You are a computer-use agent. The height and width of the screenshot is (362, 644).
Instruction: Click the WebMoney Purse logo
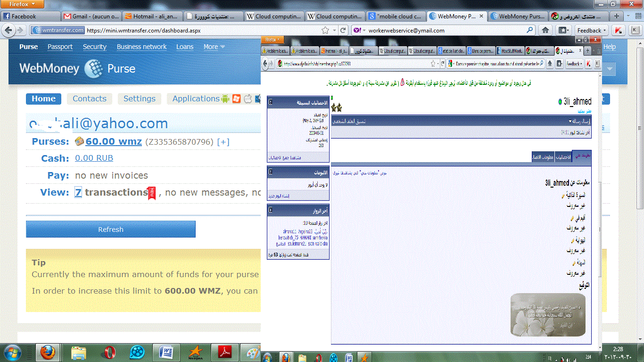pos(77,69)
